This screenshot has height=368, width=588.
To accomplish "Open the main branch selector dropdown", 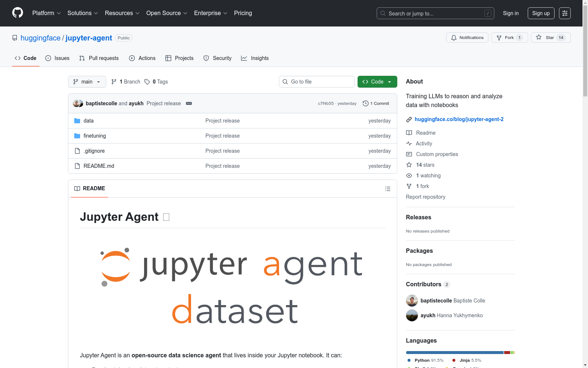I will click(87, 82).
